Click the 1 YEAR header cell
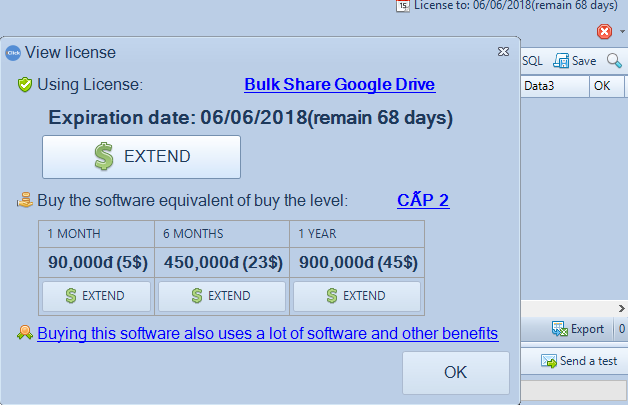The width and height of the screenshot is (628, 405). (x=357, y=234)
